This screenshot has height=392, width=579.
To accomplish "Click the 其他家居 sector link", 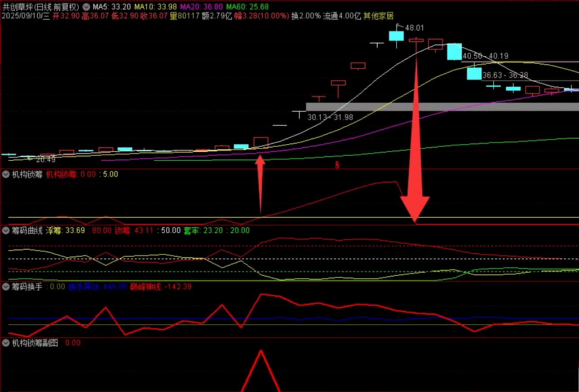I will 378,16.
